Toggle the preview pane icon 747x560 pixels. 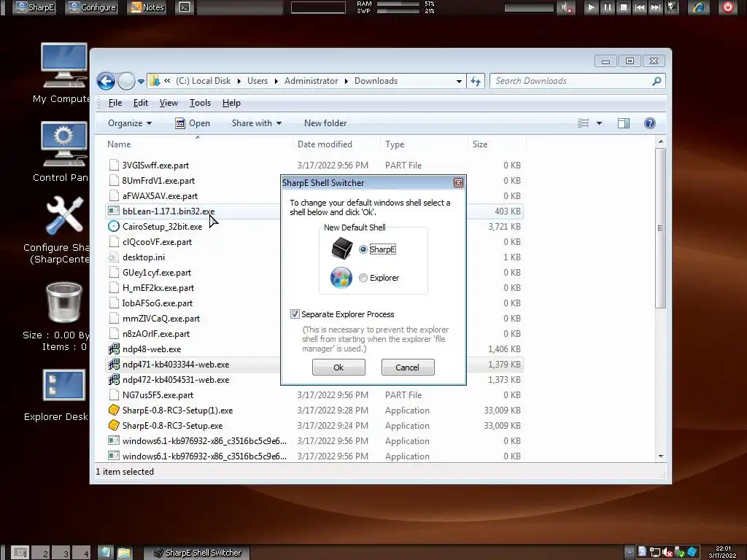pyautogui.click(x=624, y=123)
